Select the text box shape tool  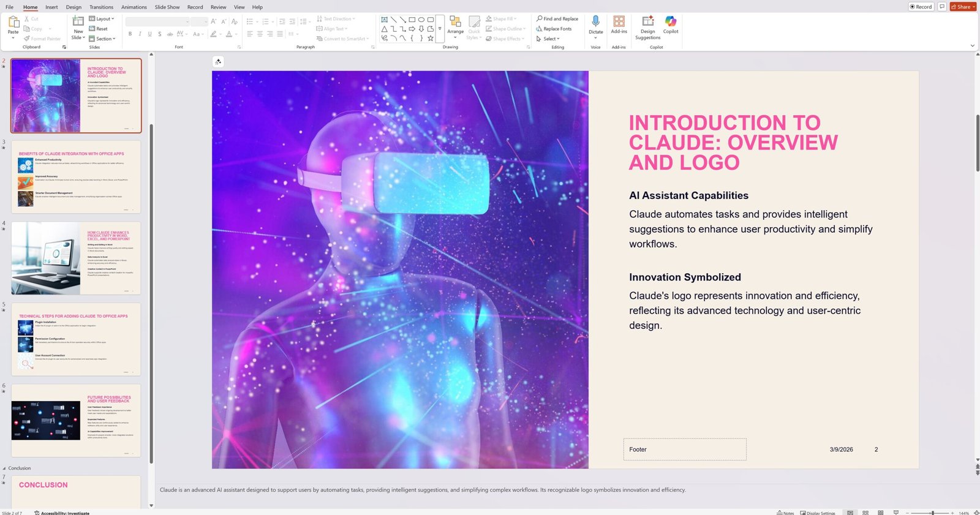point(384,20)
